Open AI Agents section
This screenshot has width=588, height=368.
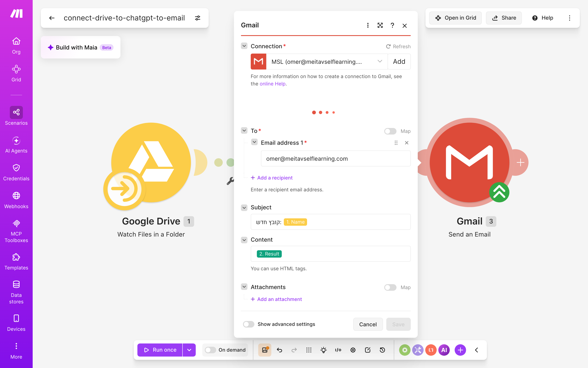click(x=16, y=145)
